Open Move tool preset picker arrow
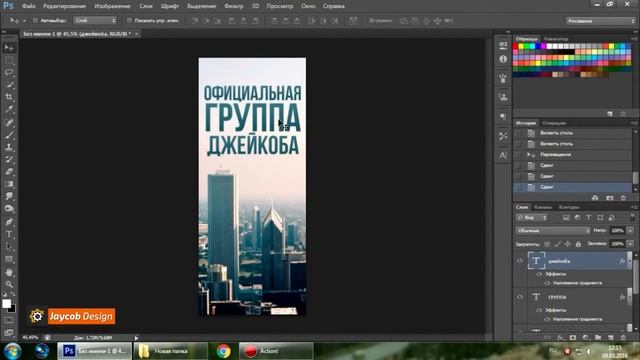The height and width of the screenshot is (360, 640). [24, 20]
